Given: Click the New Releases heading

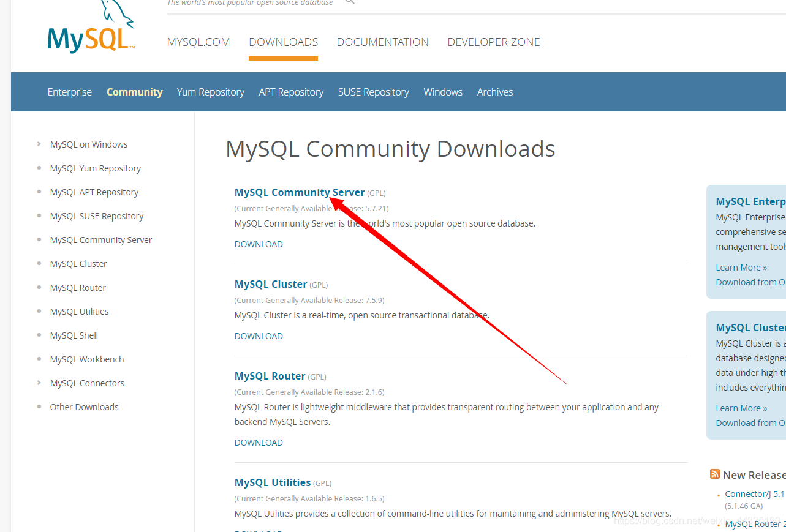Looking at the screenshot, I should click(x=754, y=475).
